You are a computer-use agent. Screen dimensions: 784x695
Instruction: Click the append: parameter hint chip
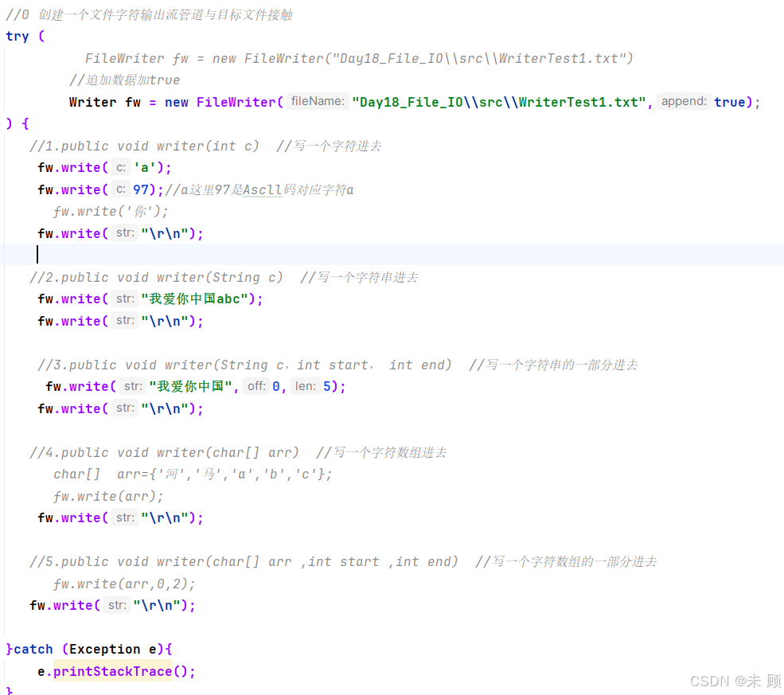click(684, 102)
